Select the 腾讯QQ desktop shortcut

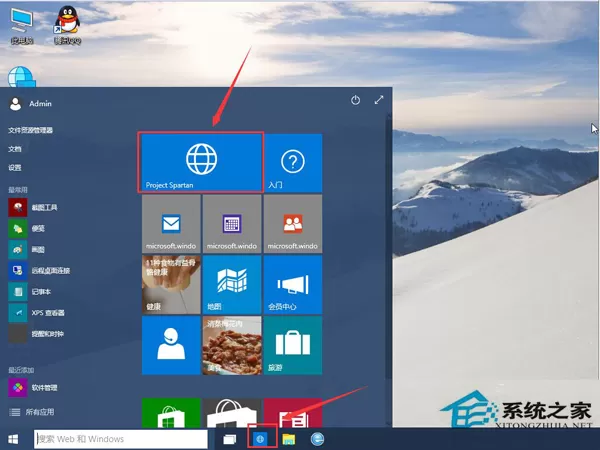[67, 25]
